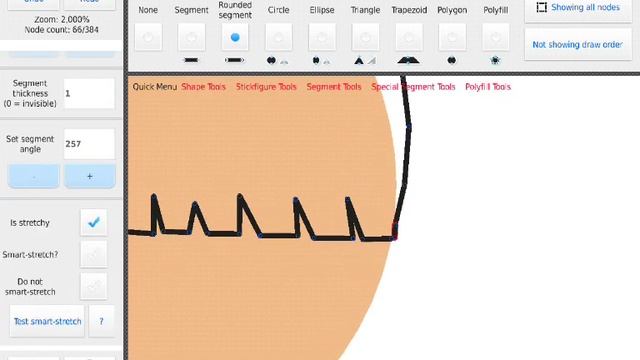The image size is (640, 360).
Task: Open smart-stretch help question mark button
Action: click(x=102, y=321)
